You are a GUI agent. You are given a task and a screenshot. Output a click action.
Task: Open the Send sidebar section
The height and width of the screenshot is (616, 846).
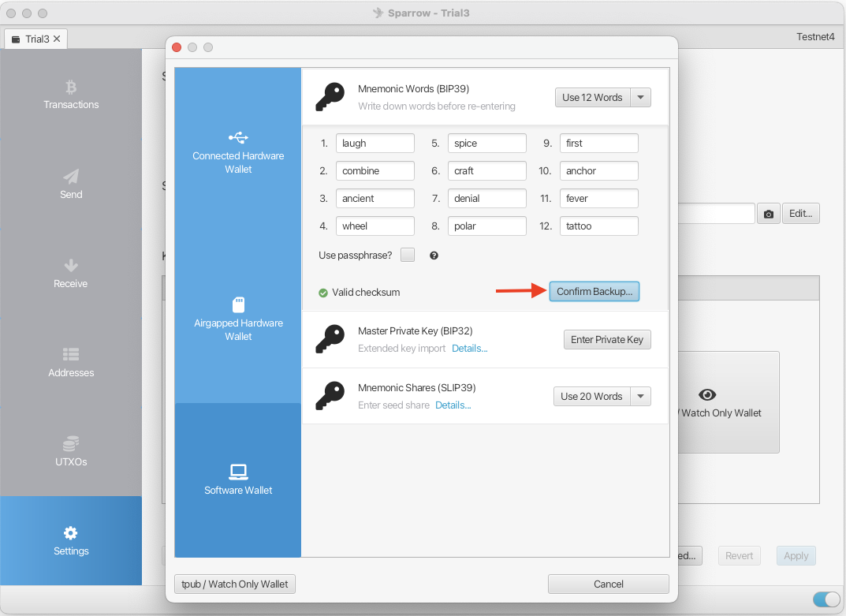pyautogui.click(x=71, y=184)
